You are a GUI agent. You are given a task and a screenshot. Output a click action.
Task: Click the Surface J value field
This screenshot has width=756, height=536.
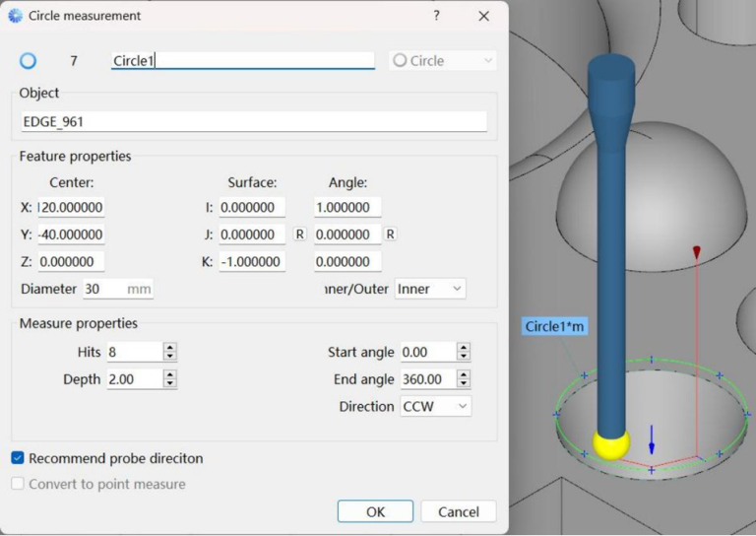252,234
